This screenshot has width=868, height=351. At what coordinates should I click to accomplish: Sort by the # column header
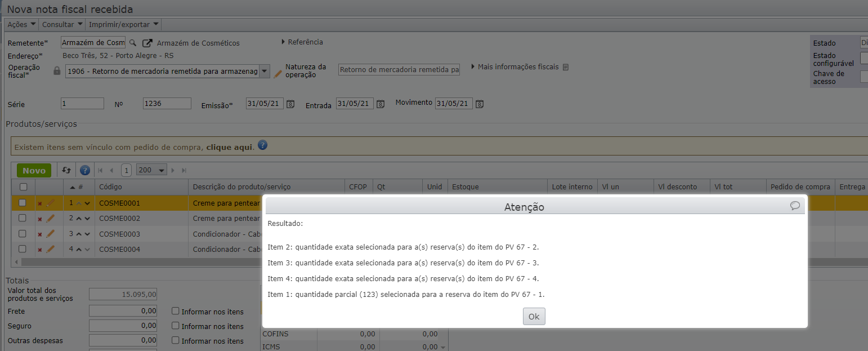point(79,187)
